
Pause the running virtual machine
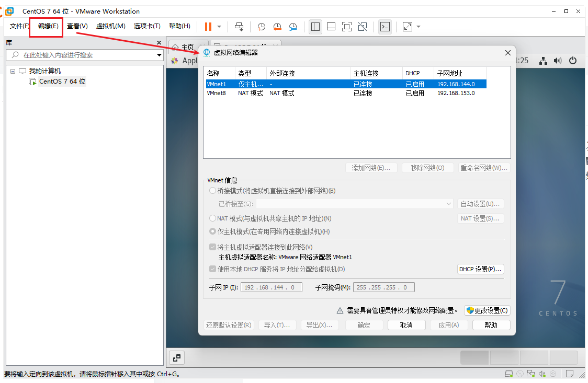[x=208, y=27]
